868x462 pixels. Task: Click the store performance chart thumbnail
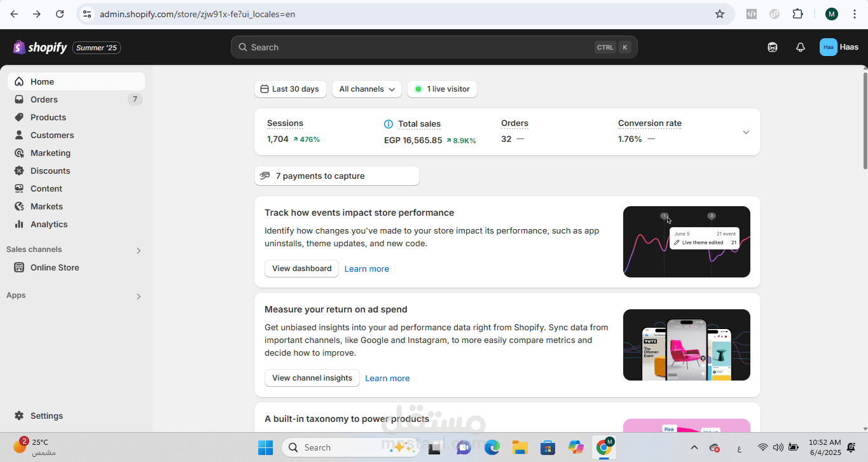(x=687, y=242)
